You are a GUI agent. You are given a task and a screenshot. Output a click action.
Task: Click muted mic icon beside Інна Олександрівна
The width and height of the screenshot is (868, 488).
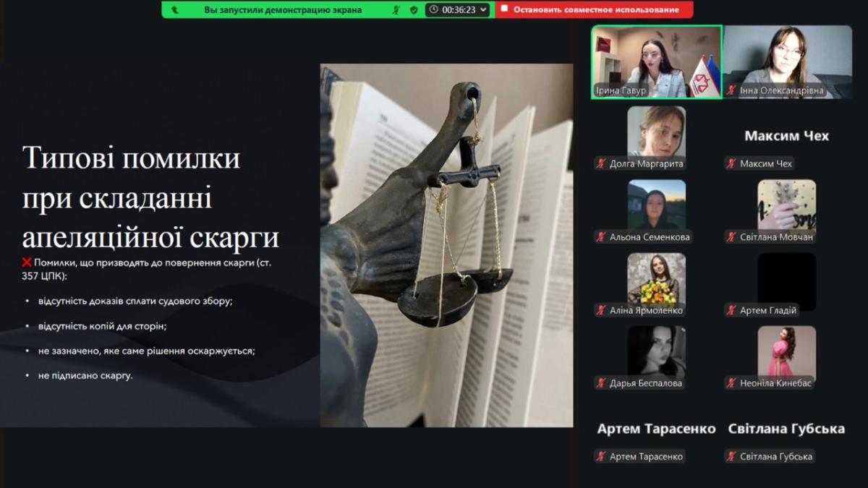(731, 90)
